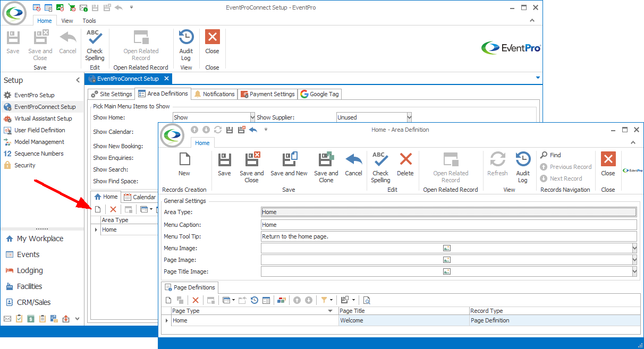
Task: Open Facilities navigation group
Action: point(29,286)
